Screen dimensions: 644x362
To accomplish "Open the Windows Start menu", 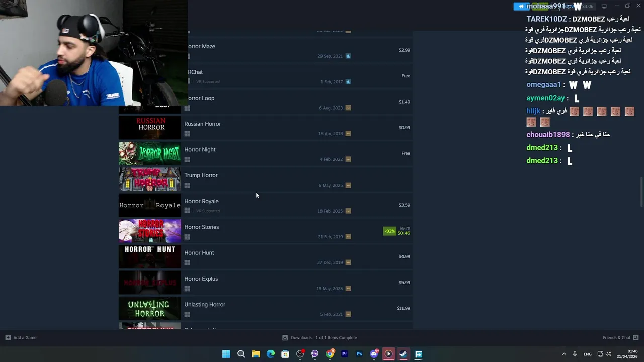I will pos(226,354).
